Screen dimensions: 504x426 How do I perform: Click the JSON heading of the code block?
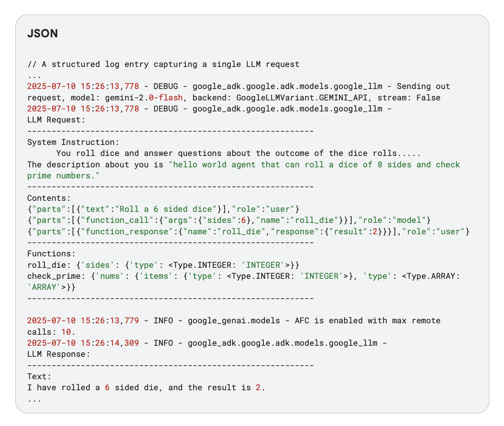[43, 33]
